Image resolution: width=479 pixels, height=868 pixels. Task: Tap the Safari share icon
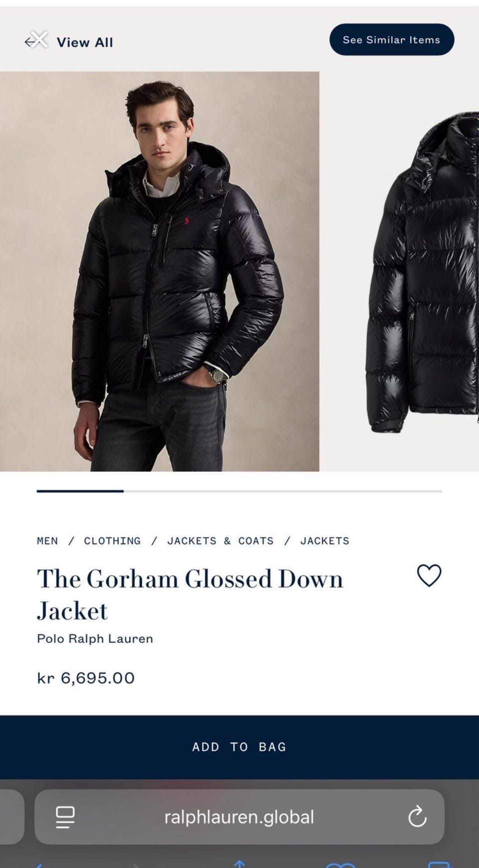point(239,864)
